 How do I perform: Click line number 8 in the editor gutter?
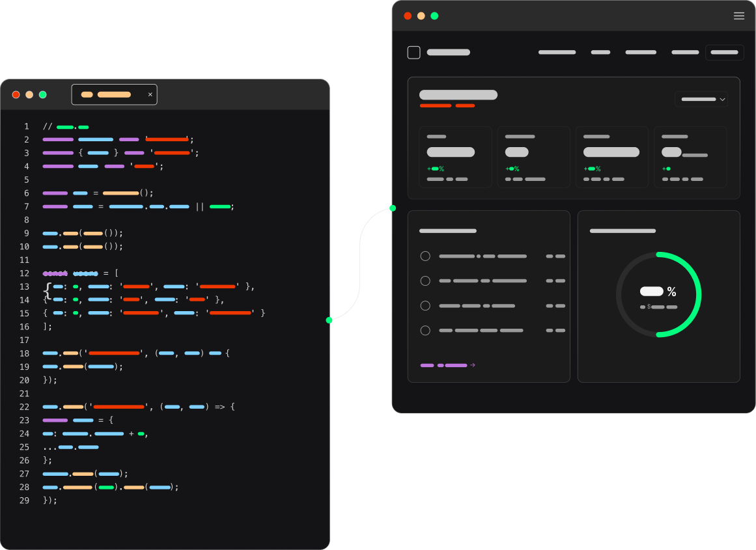(x=27, y=220)
